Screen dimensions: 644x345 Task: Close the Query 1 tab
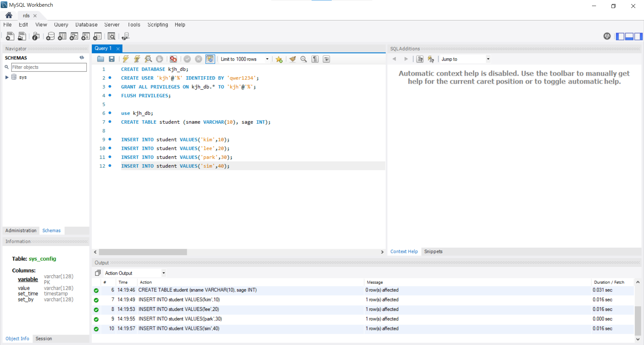click(x=118, y=49)
